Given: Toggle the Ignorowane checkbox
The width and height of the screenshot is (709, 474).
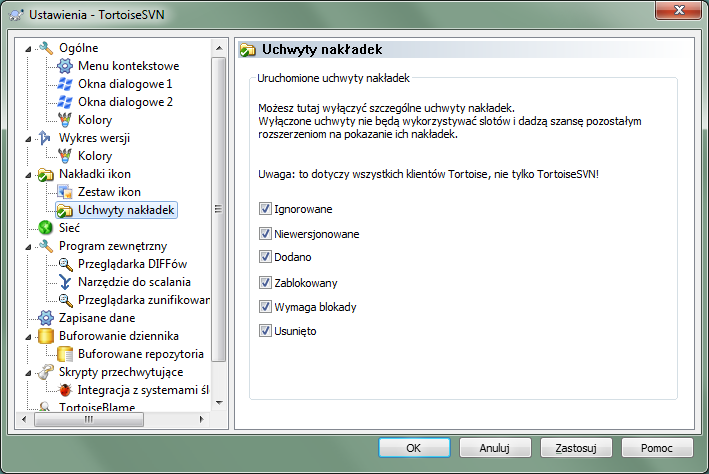Looking at the screenshot, I should [x=265, y=209].
